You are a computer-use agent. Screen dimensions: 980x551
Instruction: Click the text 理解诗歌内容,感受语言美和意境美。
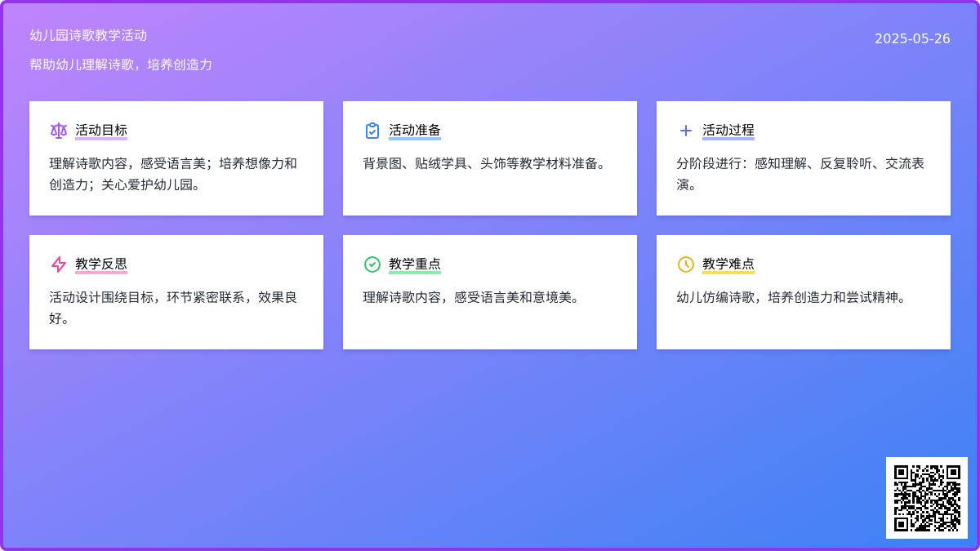pyautogui.click(x=474, y=297)
